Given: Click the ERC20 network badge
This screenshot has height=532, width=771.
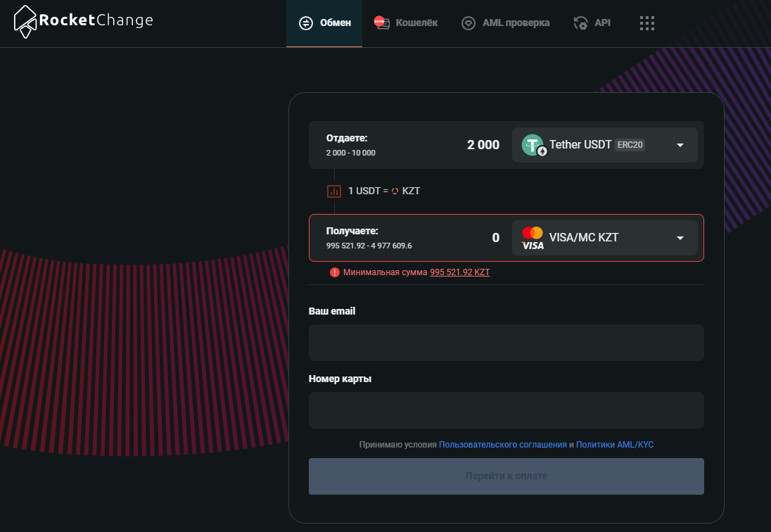Looking at the screenshot, I should 630,145.
